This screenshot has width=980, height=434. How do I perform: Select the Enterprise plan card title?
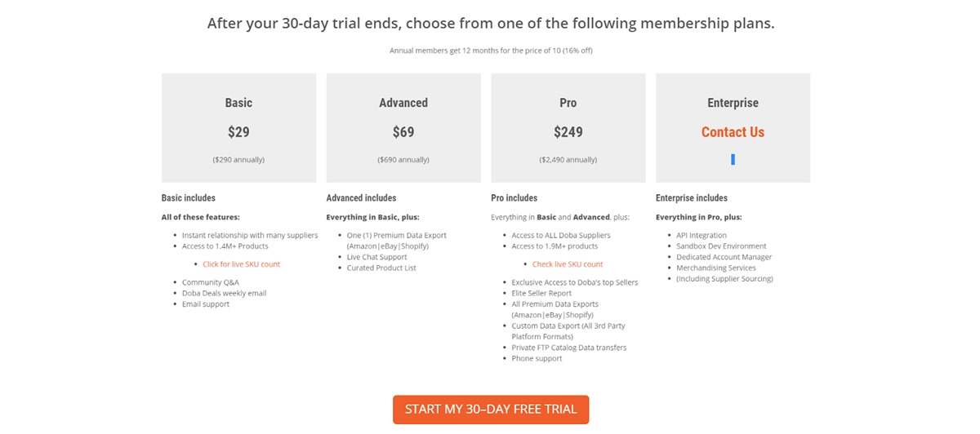pos(733,103)
